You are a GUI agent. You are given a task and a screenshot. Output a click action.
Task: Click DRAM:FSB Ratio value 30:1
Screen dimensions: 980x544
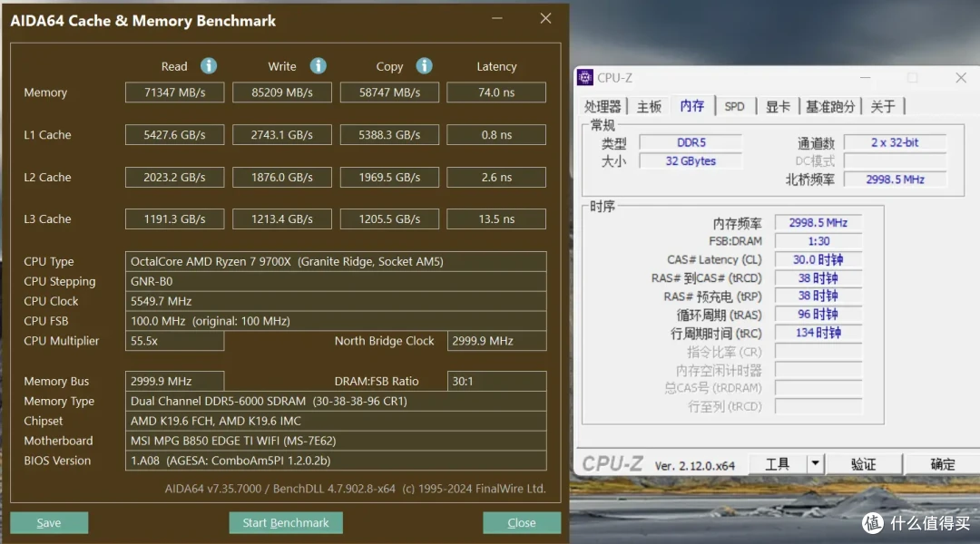(x=497, y=381)
